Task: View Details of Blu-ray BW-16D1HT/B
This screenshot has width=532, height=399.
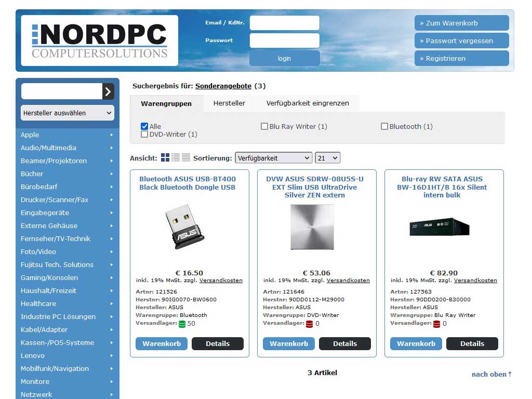Action: 472,344
